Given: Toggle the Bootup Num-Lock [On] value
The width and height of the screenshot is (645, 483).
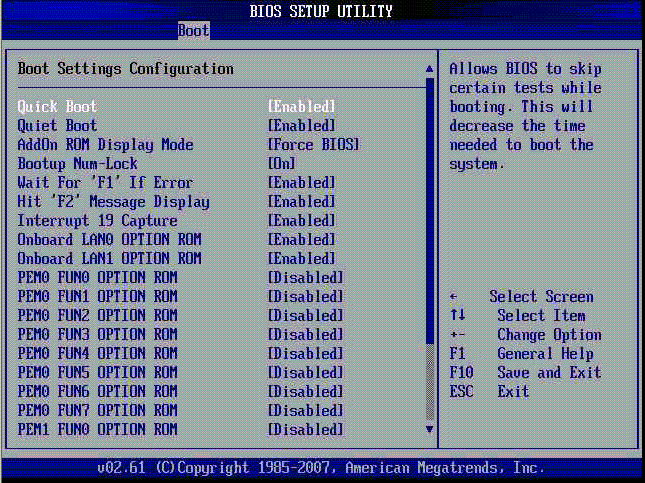Looking at the screenshot, I should coord(282,164).
